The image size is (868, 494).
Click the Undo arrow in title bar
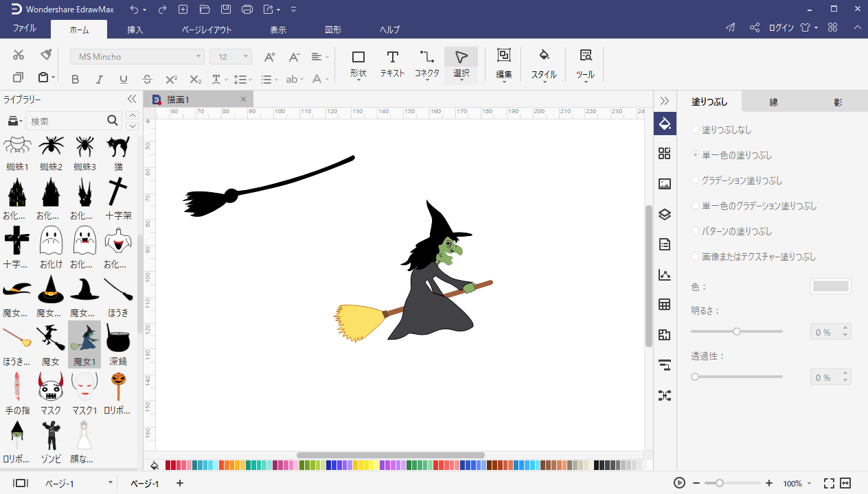coord(134,9)
